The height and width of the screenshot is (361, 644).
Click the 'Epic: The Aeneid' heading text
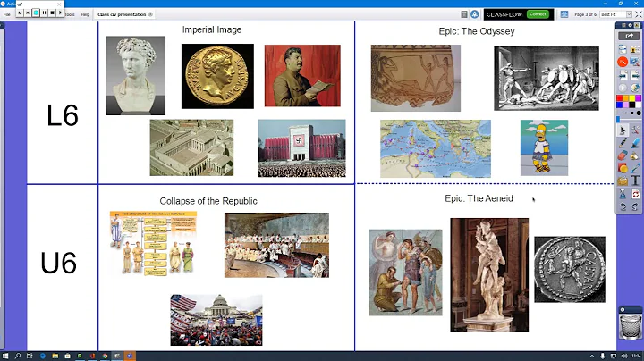click(x=479, y=198)
